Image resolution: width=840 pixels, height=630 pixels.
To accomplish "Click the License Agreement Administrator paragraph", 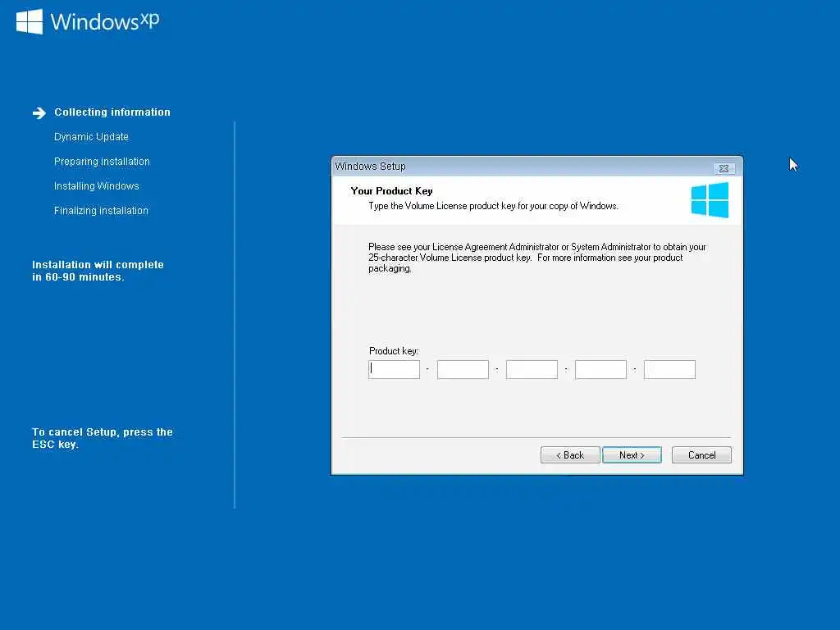I will pos(537,258).
